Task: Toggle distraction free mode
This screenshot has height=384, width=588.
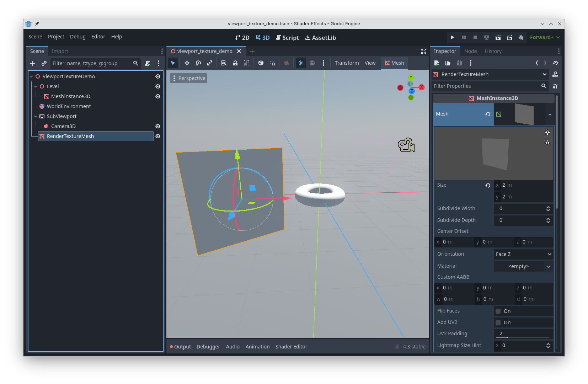Action: click(x=424, y=51)
